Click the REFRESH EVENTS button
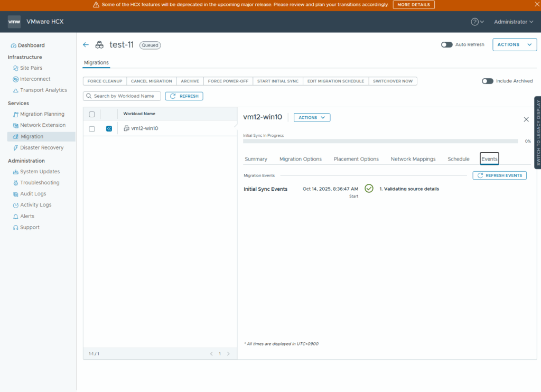This screenshot has width=541, height=392. (499, 175)
